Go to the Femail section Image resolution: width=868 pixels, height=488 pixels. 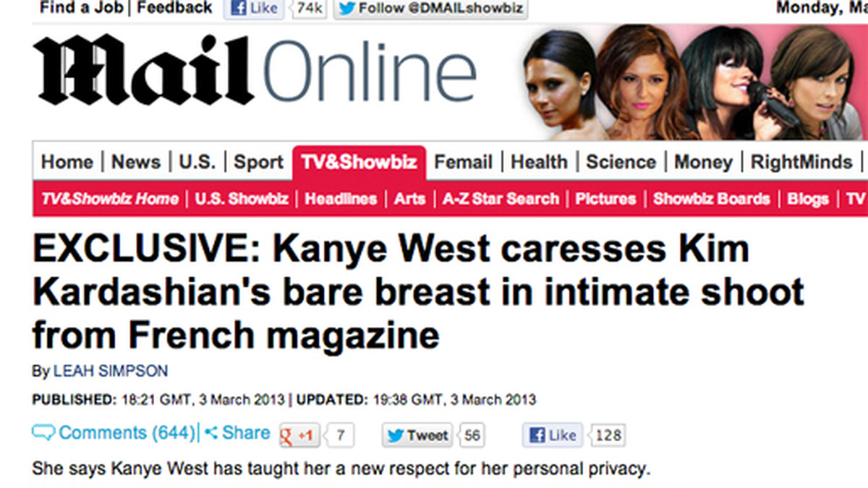pos(464,162)
